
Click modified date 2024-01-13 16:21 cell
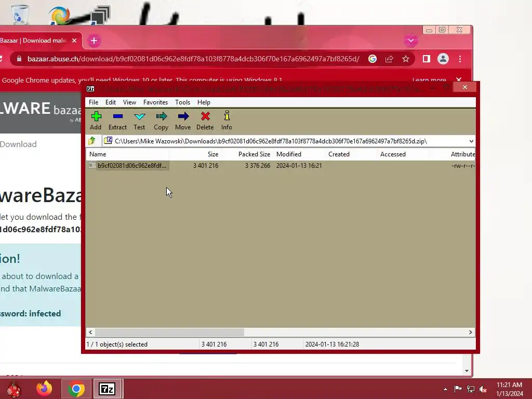tap(299, 166)
